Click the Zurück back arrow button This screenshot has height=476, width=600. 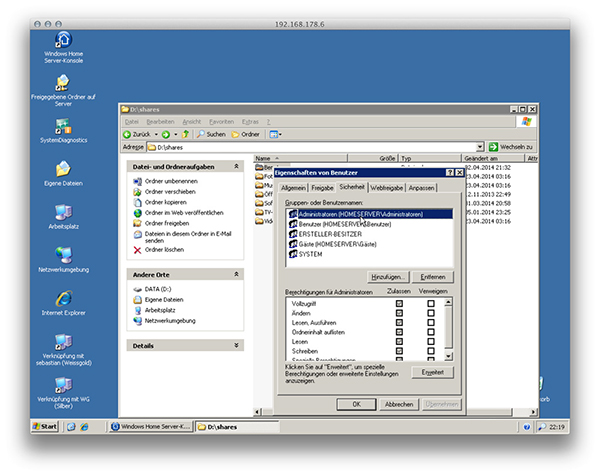(137, 134)
